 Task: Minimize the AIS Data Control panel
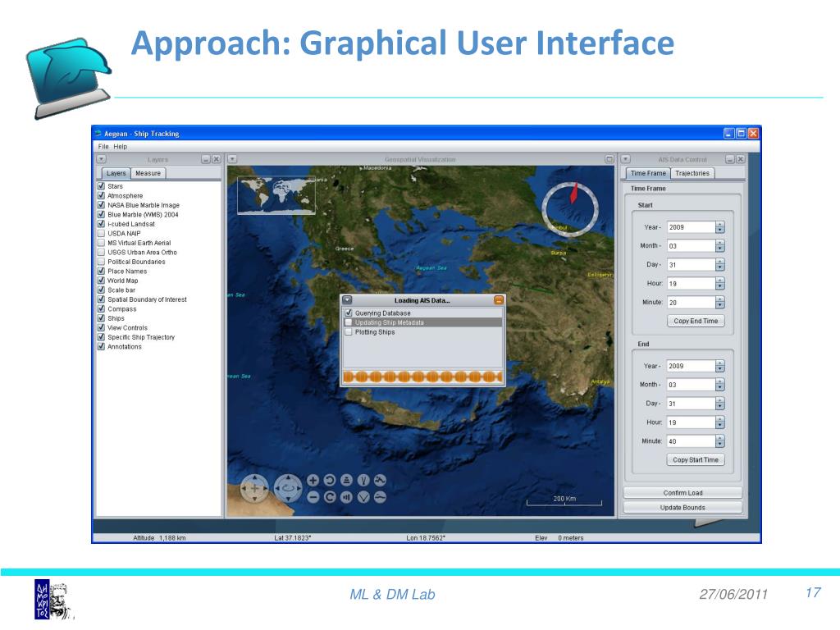pos(729,159)
